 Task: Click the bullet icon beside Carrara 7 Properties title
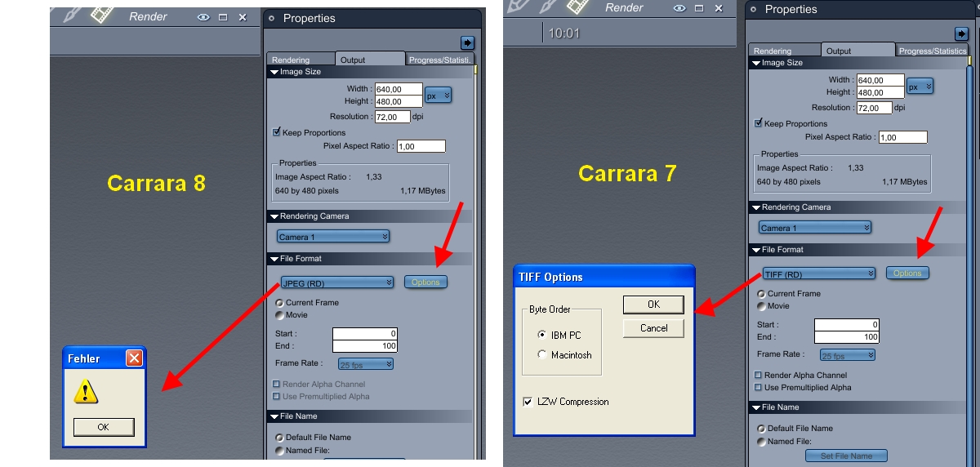[753, 10]
